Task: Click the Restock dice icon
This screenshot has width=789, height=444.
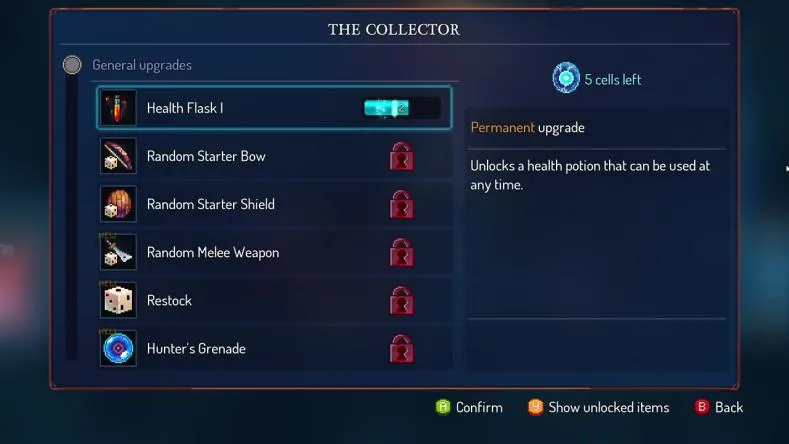Action: (x=118, y=301)
